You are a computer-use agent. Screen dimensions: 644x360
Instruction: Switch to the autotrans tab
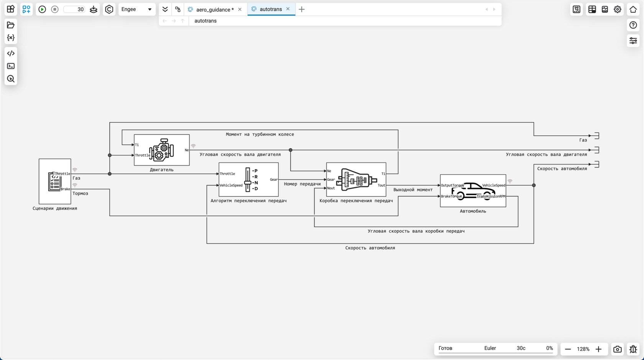271,9
